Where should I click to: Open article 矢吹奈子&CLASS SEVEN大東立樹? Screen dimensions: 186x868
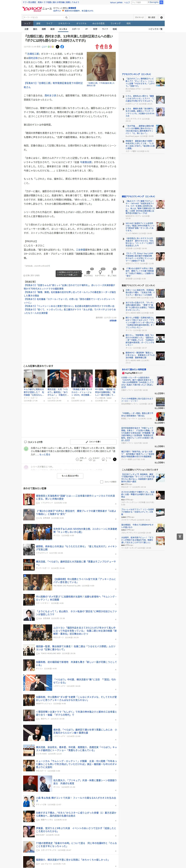coord(85,530)
